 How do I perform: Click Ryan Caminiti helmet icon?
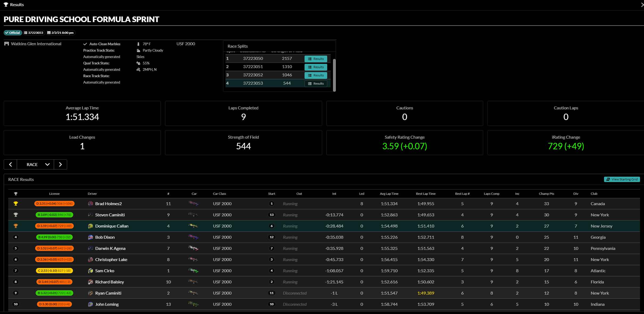[x=91, y=293]
